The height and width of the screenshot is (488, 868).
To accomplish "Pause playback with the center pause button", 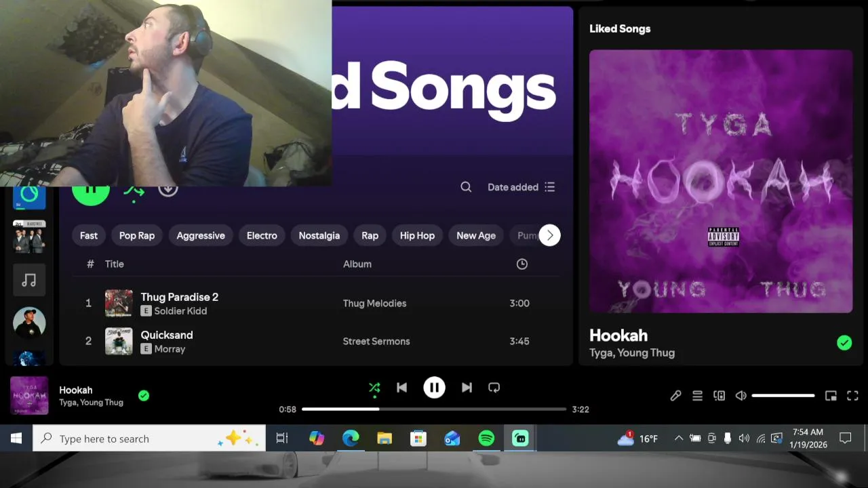I will (434, 388).
